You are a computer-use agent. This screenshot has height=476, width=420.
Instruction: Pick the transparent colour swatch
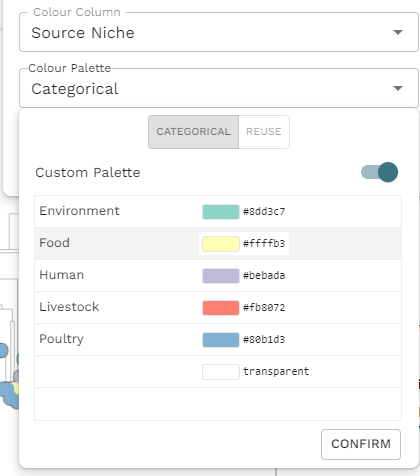(221, 372)
